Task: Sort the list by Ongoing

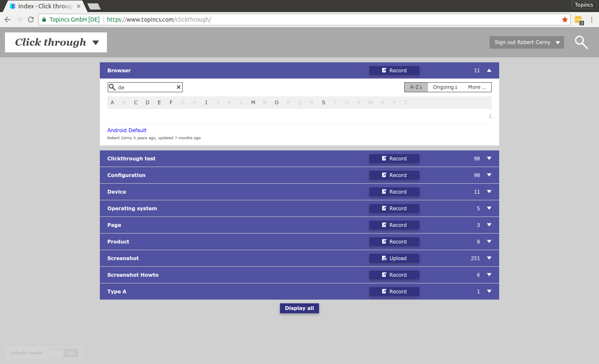Action: tap(445, 87)
